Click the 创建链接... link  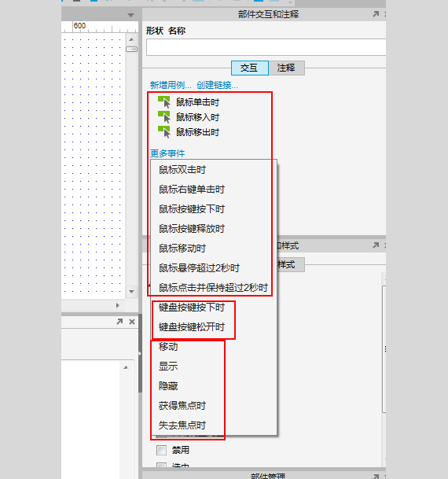tap(217, 85)
